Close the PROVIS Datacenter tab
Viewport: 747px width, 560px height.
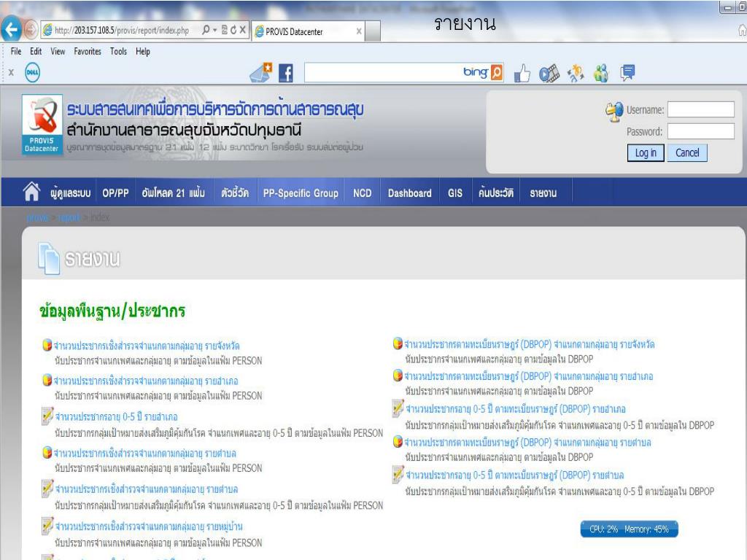[359, 31]
